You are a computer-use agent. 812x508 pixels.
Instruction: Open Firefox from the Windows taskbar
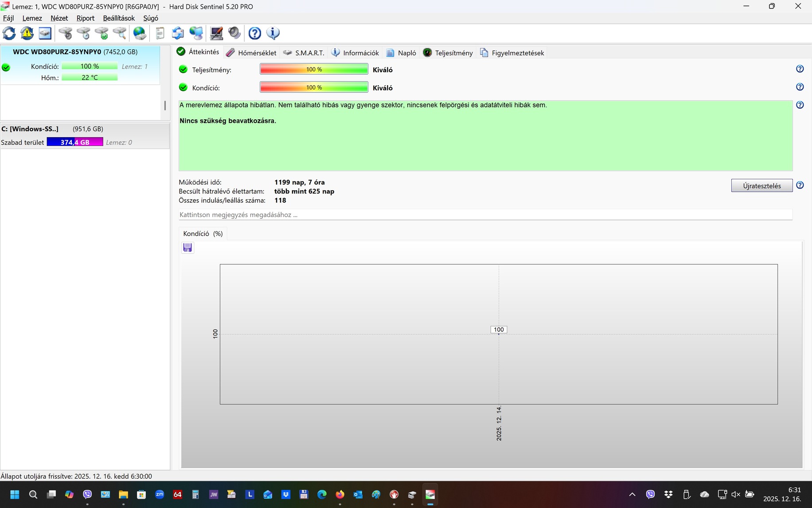coord(340,494)
